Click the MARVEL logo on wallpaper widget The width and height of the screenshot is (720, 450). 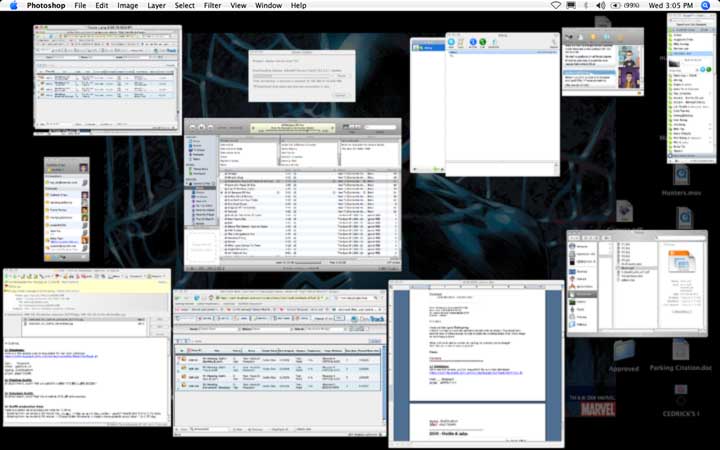tap(598, 409)
